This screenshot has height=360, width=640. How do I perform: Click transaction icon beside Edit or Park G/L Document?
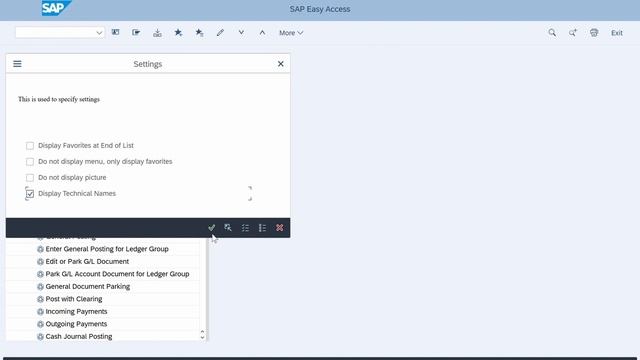[40, 262]
